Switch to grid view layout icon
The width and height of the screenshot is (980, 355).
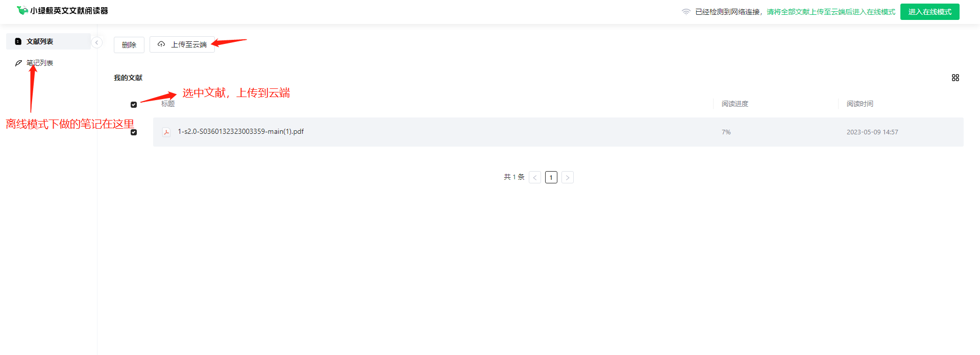click(955, 78)
